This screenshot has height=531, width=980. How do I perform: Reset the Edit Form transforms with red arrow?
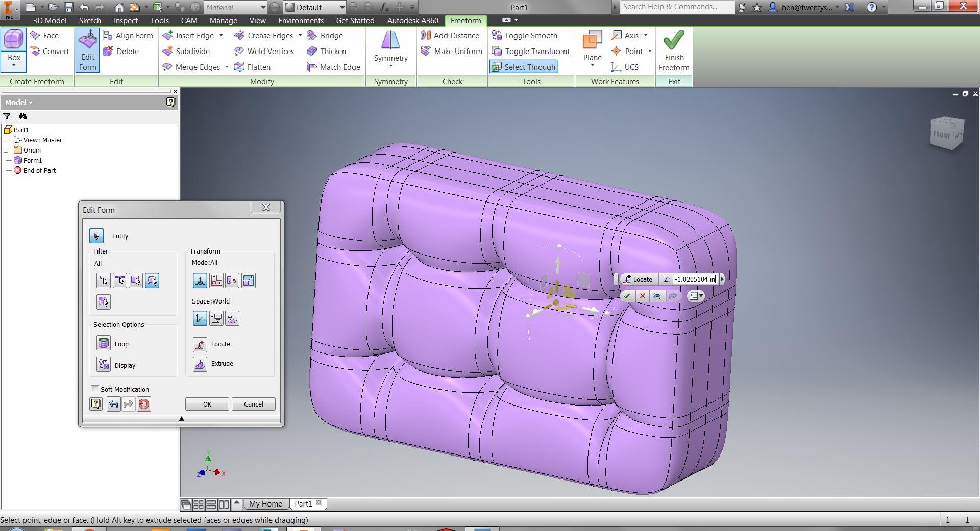[144, 404]
